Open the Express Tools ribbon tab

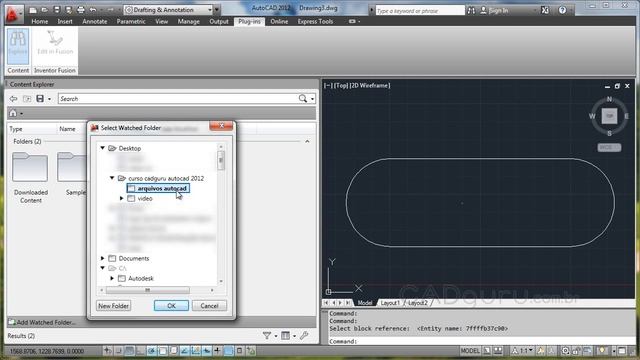click(x=315, y=22)
